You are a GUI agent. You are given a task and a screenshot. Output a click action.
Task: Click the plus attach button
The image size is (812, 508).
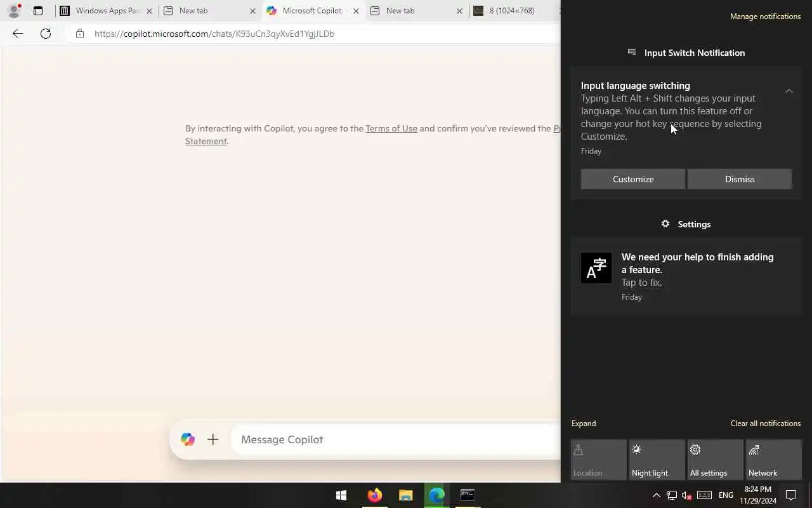click(213, 439)
